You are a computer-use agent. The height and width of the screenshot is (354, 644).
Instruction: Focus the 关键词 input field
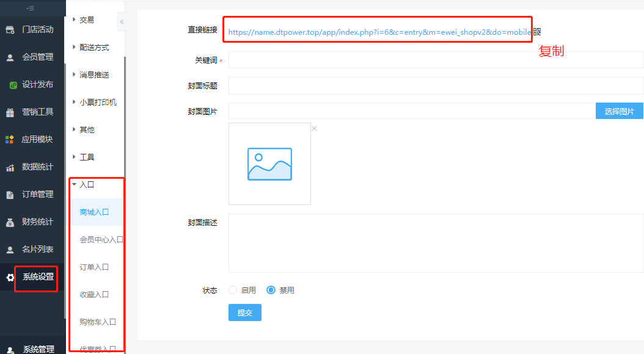[x=436, y=60]
